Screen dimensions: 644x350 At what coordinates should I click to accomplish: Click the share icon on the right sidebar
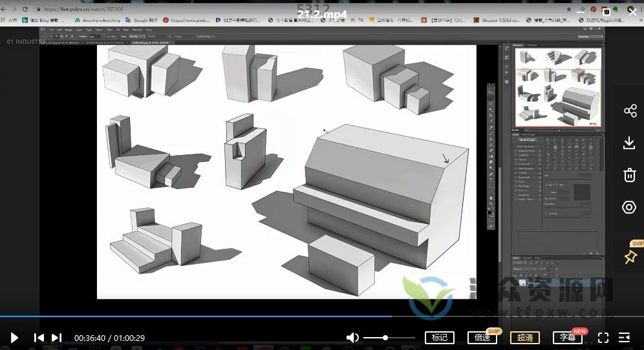630,111
